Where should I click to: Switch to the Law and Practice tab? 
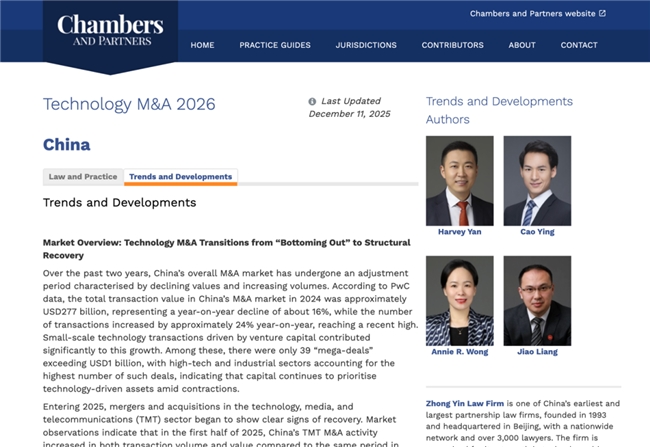83,177
